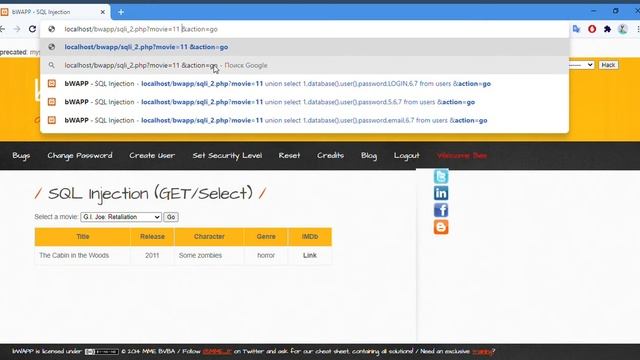Reload the page with the refresh icon
The width and height of the screenshot is (640, 360).
point(32,29)
